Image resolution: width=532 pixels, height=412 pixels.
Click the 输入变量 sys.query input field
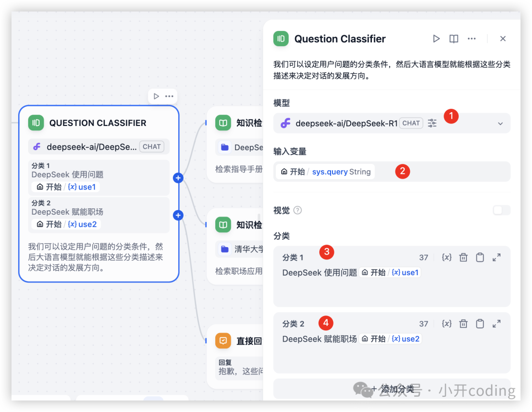[392, 172]
